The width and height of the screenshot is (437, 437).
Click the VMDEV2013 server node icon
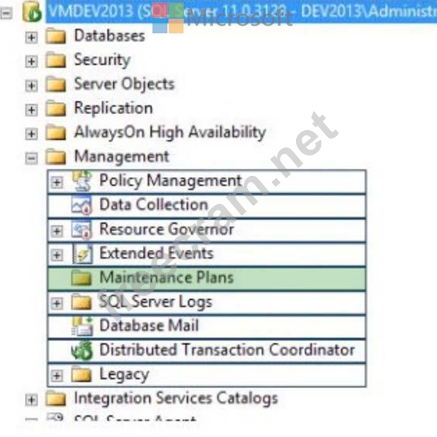tap(32, 12)
